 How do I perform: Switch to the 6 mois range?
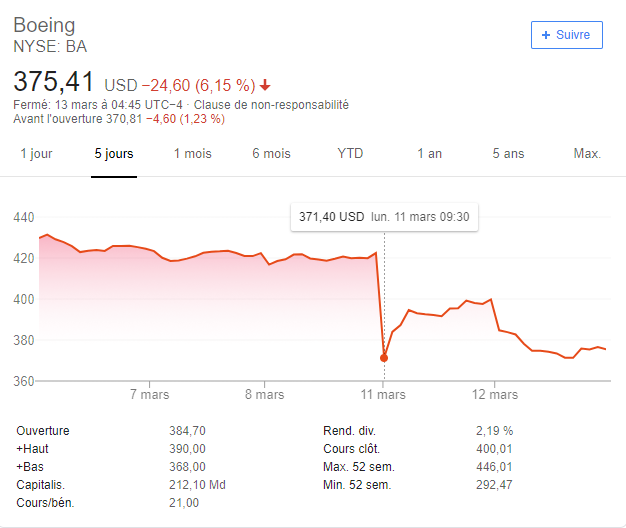tap(271, 154)
